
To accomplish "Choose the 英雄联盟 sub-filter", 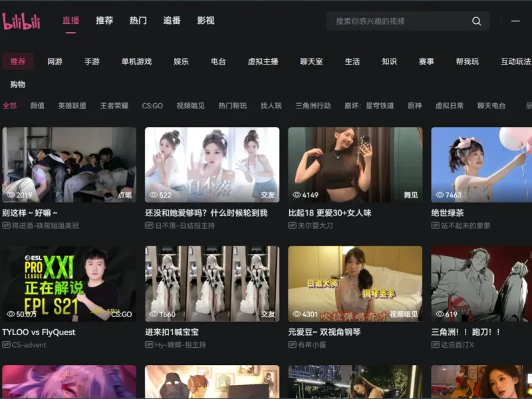I will point(72,106).
